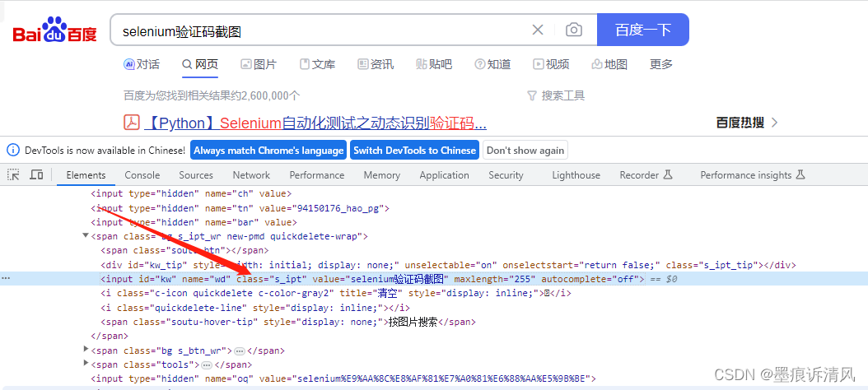Select the input name="bar" line
The height and width of the screenshot is (390, 868).
(194, 222)
